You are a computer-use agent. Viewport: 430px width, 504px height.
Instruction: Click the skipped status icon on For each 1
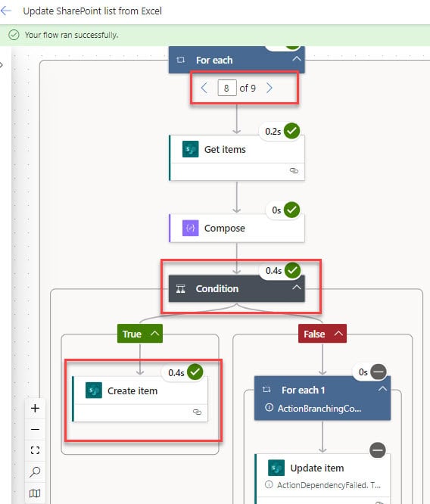coord(379,372)
